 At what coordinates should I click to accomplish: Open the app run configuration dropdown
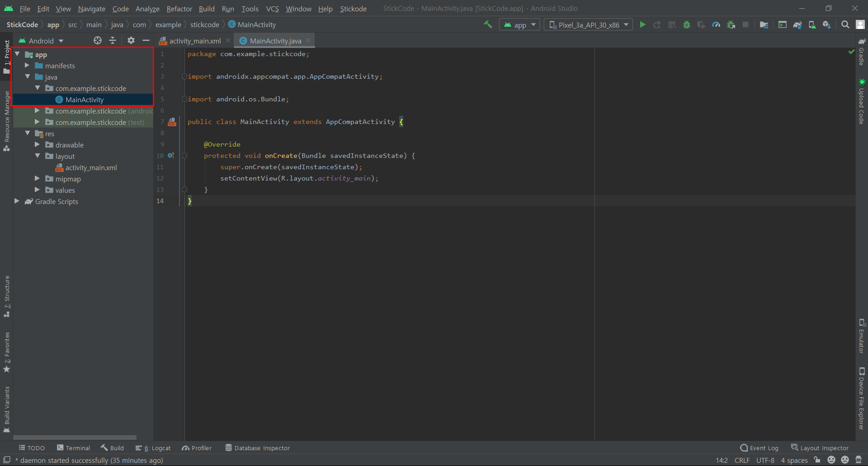[x=519, y=24]
